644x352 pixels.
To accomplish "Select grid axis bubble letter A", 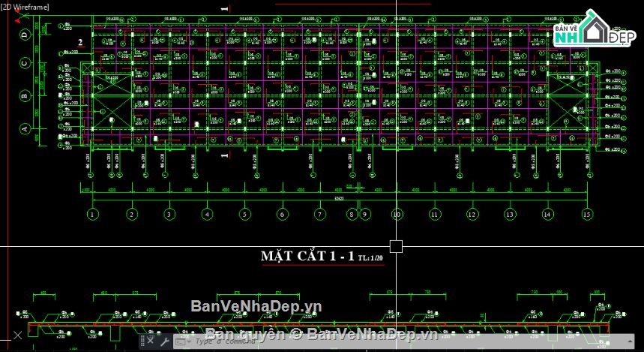I will coord(25,129).
